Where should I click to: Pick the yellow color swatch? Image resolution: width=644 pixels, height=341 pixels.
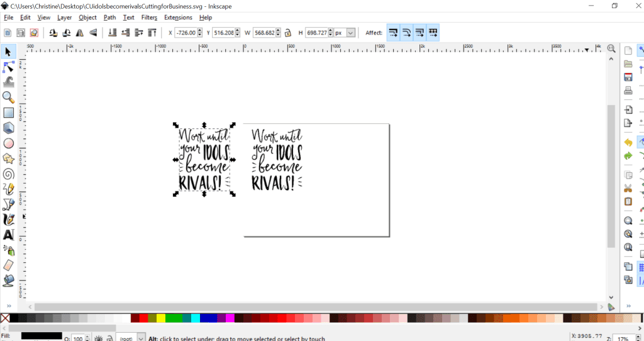(x=161, y=318)
